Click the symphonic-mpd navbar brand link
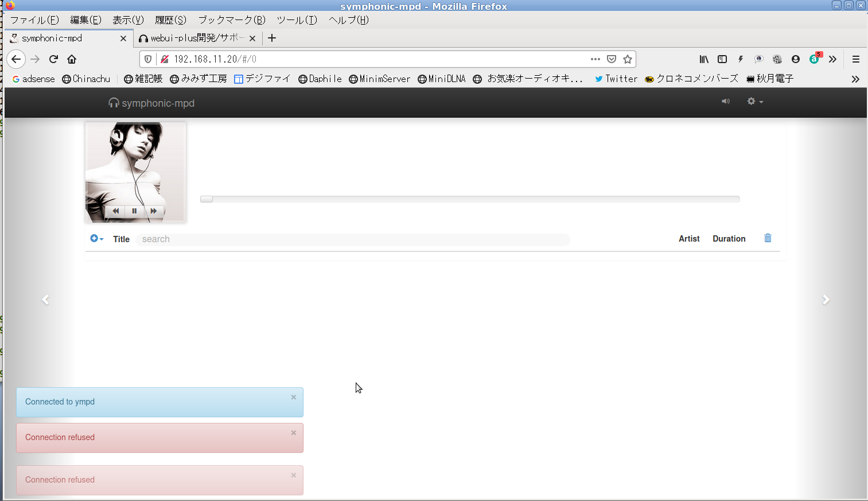This screenshot has width=868, height=501. click(x=151, y=103)
